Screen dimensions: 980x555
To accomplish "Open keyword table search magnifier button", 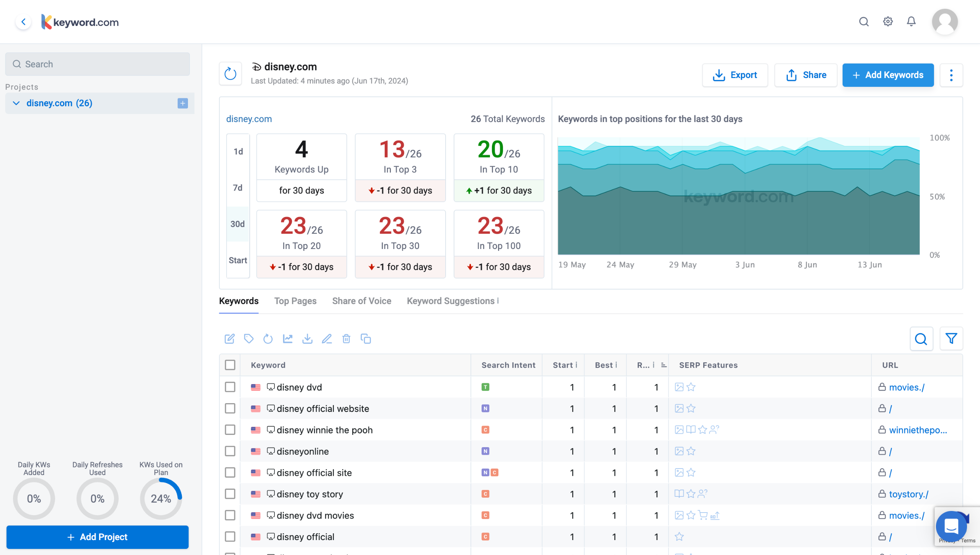I will pos(921,339).
